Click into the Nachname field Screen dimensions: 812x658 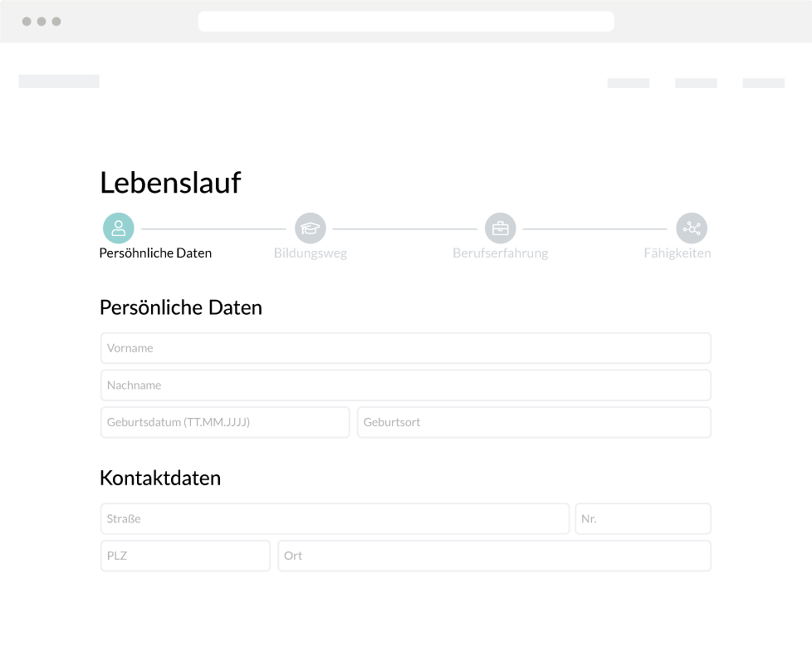405,385
